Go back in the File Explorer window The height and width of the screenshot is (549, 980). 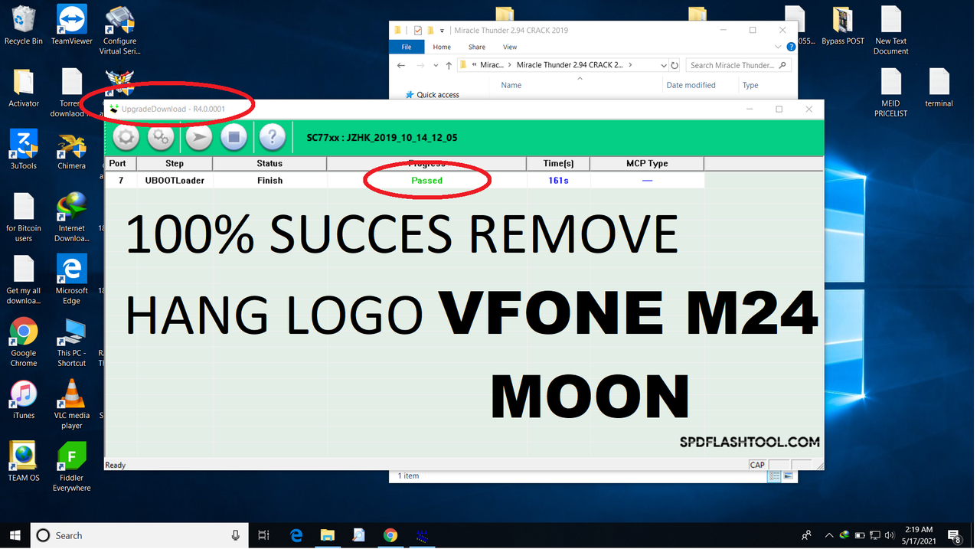pos(401,66)
